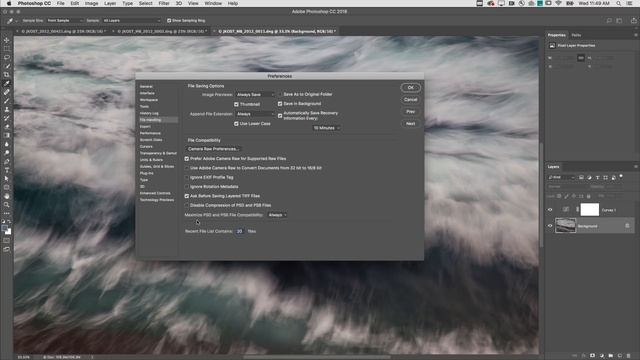Click the Next button
This screenshot has width=640, height=360.
(x=410, y=123)
